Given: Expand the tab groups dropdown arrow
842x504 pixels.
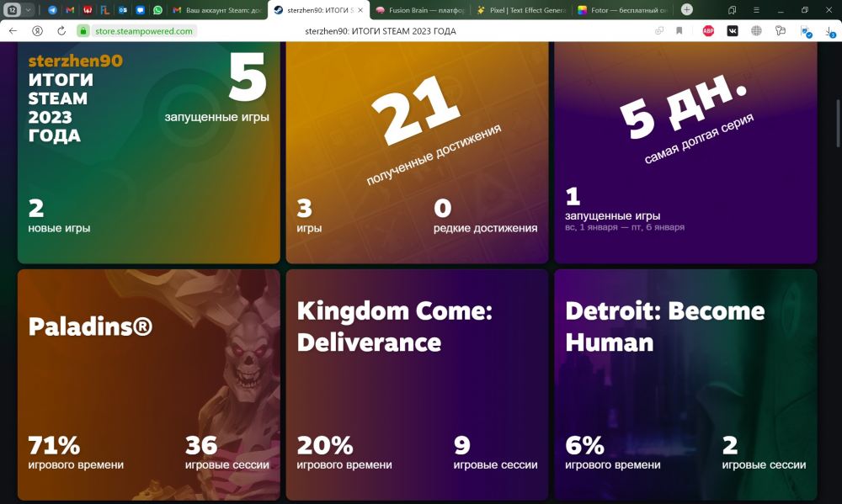Looking at the screenshot, I should 28,9.
